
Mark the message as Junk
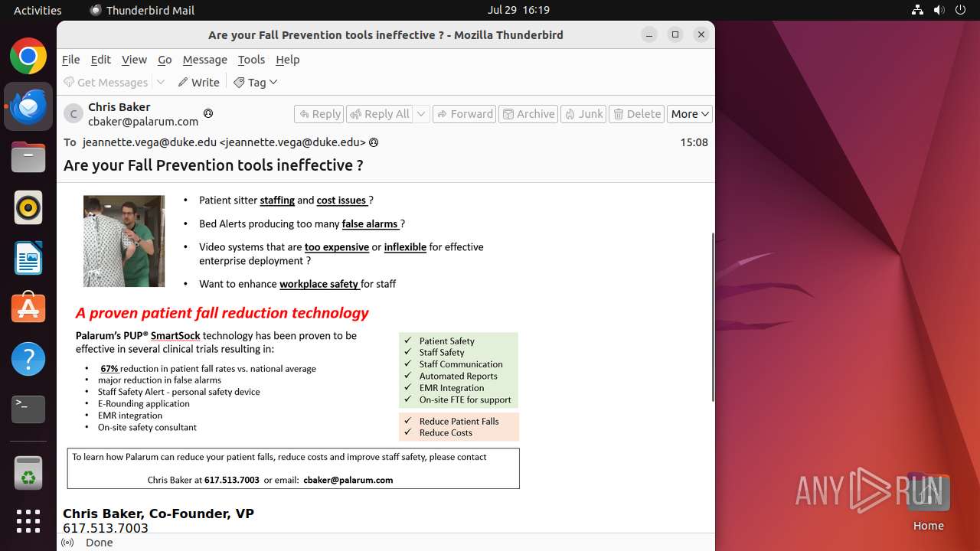click(x=583, y=114)
